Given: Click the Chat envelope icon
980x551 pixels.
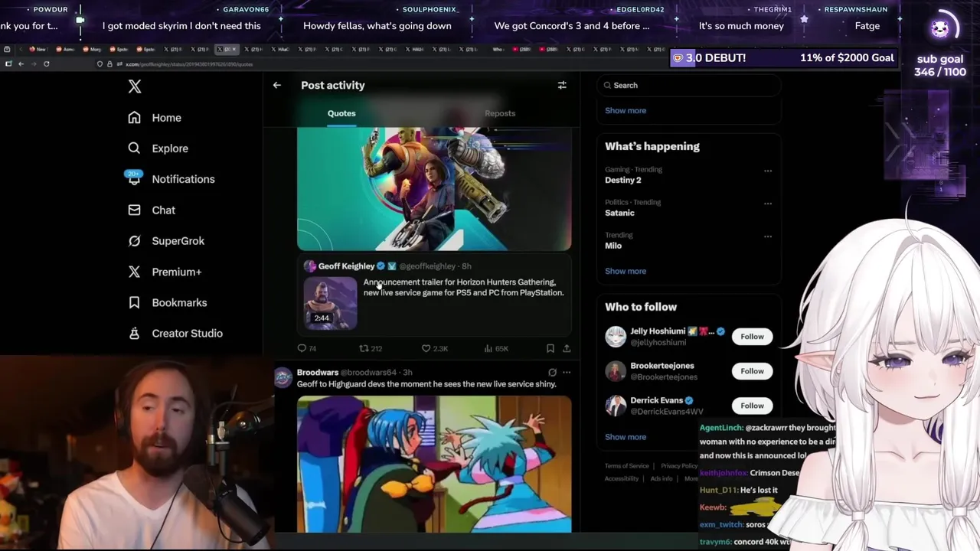Looking at the screenshot, I should pos(135,210).
